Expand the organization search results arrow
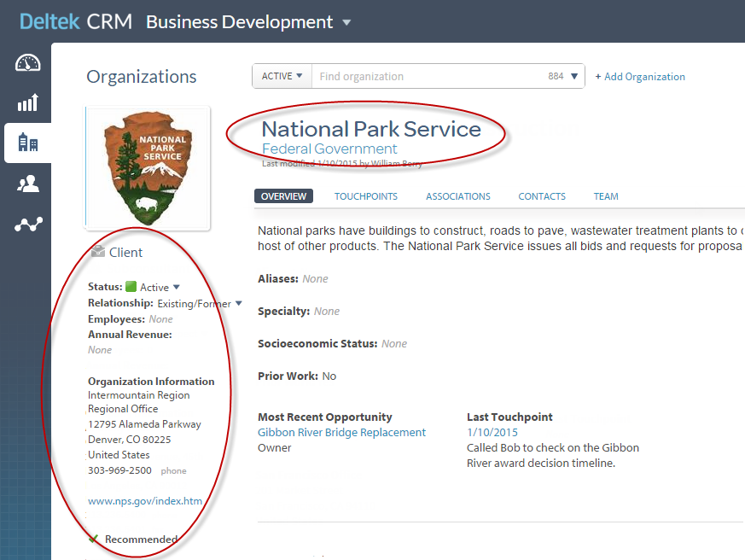Viewport: 745px width, 560px height. click(575, 77)
